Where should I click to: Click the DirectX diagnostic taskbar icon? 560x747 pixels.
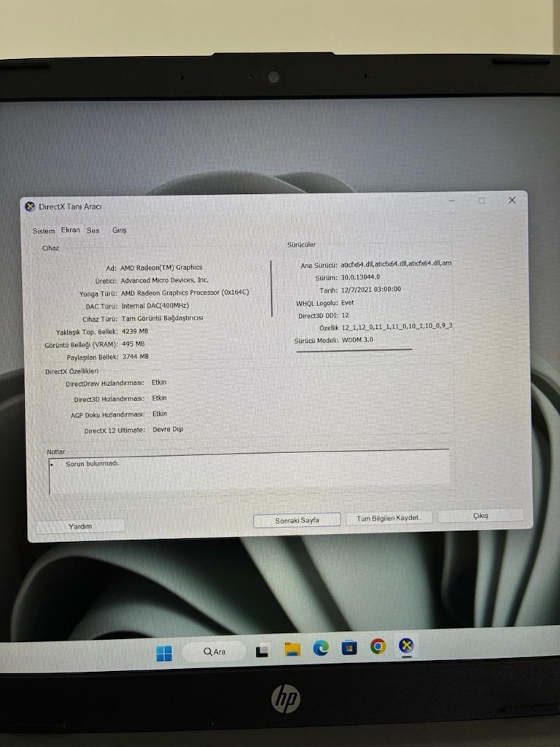pyautogui.click(x=406, y=646)
